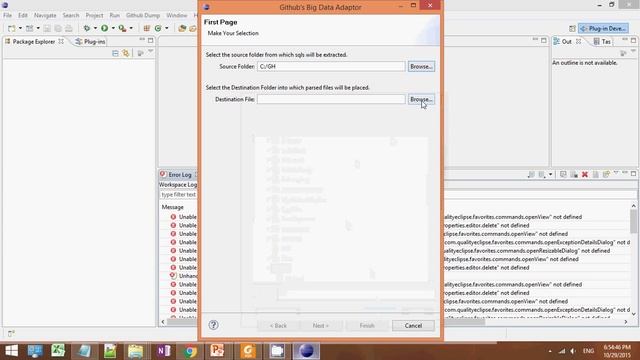Expand the External Tools dropdown arrow
The image size is (640, 360).
point(131,28)
